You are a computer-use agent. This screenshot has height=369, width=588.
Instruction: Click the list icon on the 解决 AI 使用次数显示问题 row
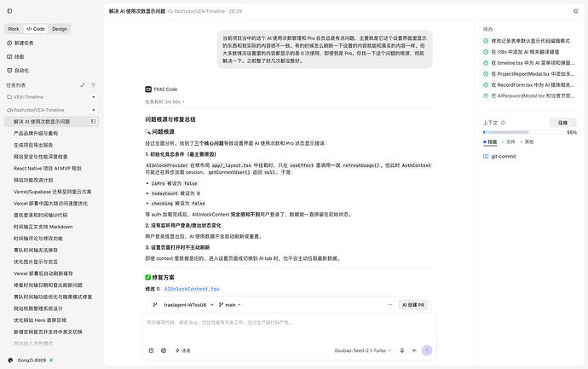[93, 122]
